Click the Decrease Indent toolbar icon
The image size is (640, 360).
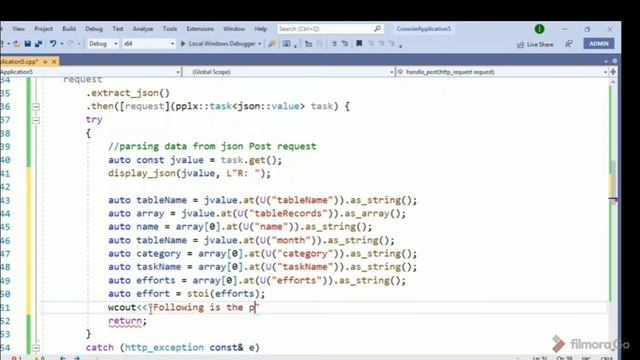[x=334, y=44]
